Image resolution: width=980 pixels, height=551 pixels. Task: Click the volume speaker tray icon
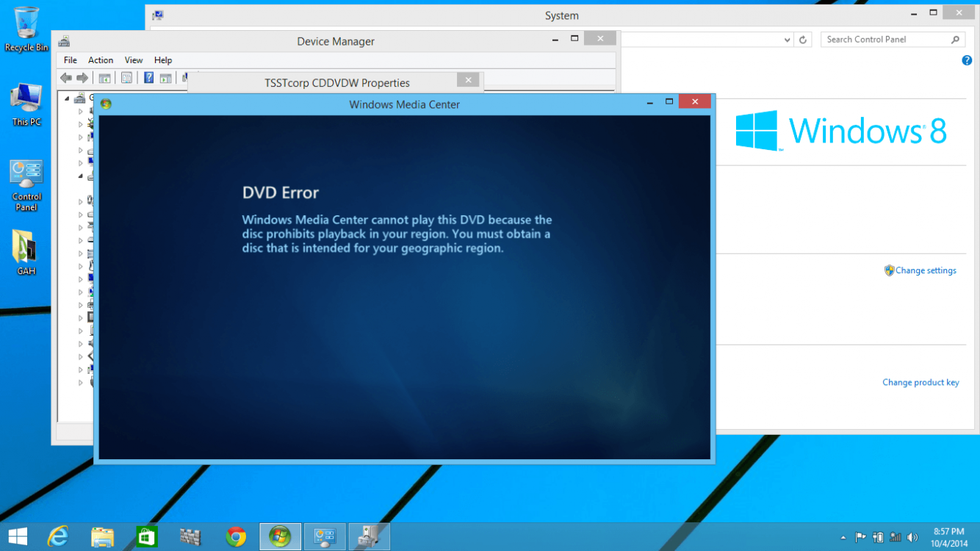912,538
